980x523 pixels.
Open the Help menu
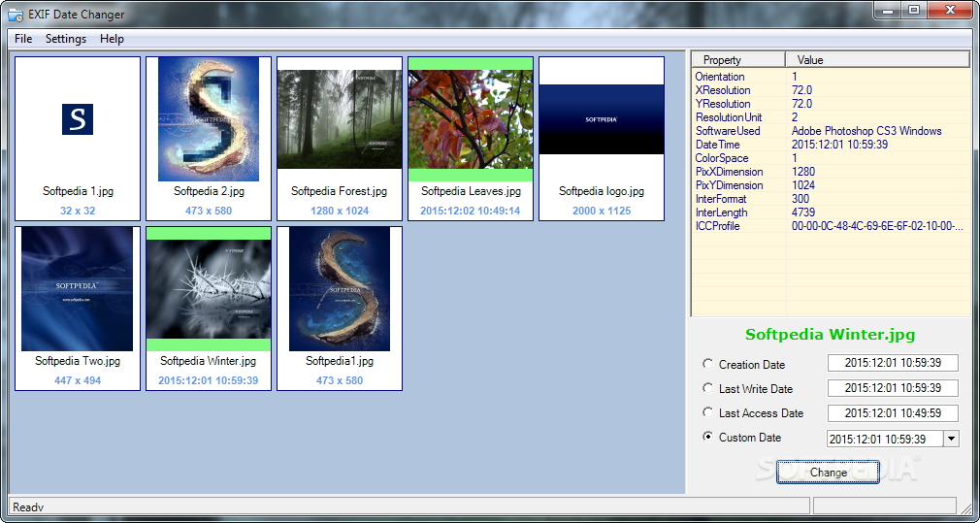coord(112,39)
